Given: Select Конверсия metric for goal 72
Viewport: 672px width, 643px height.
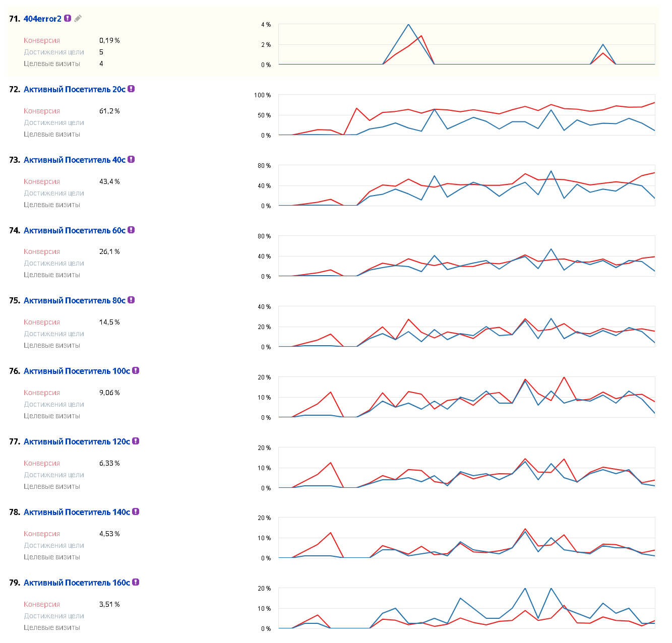Looking at the screenshot, I should click(x=42, y=111).
